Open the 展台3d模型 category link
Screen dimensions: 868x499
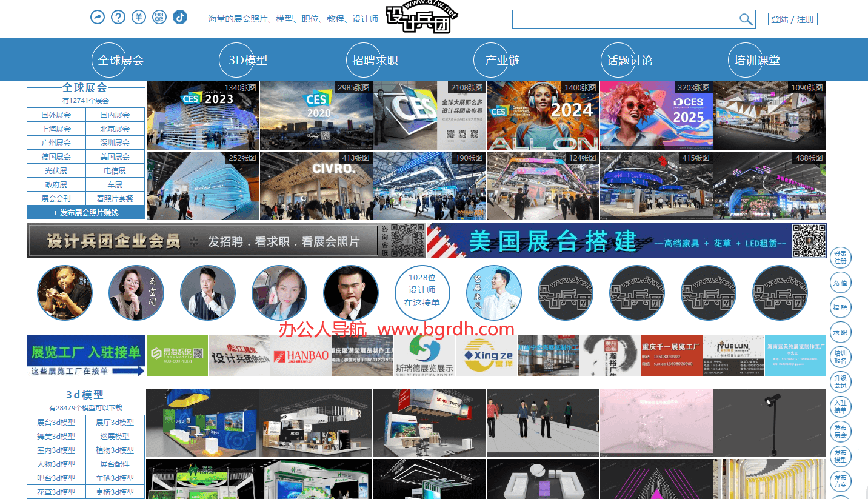point(56,422)
